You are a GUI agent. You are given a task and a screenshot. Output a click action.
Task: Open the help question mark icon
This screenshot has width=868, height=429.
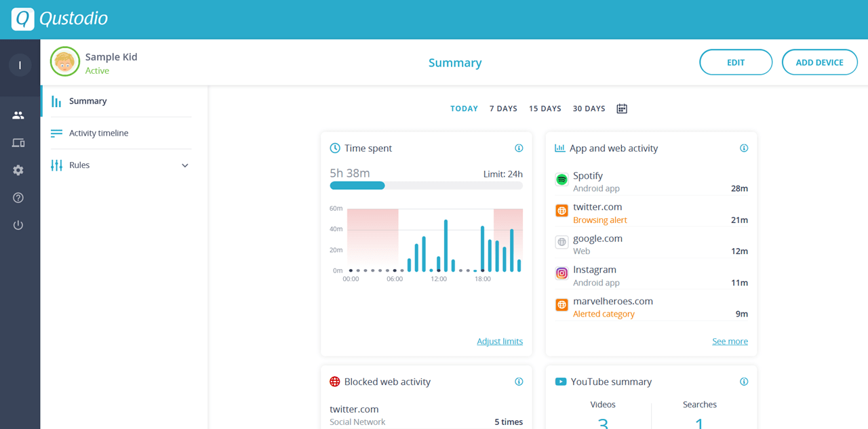tap(18, 198)
